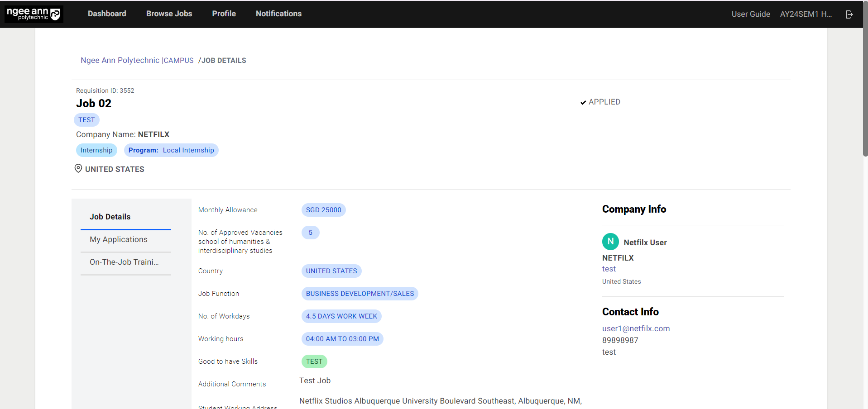The image size is (868, 409).
Task: Click the Ngee Ann Polytechnic logo
Action: point(34,14)
